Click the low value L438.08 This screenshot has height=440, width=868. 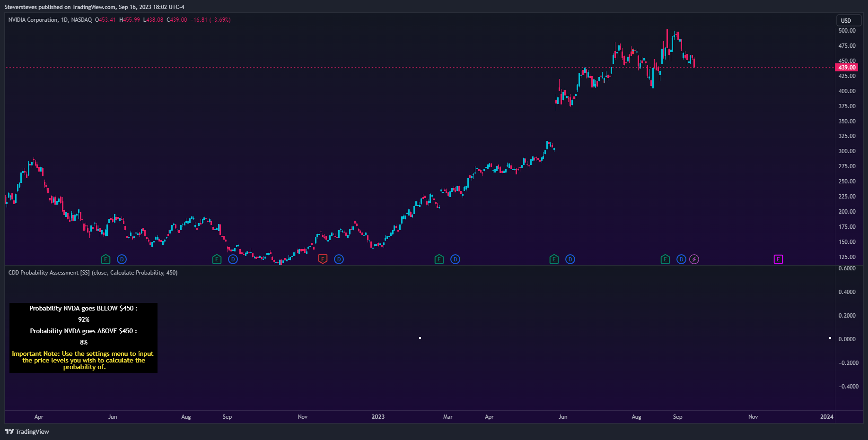coord(153,20)
